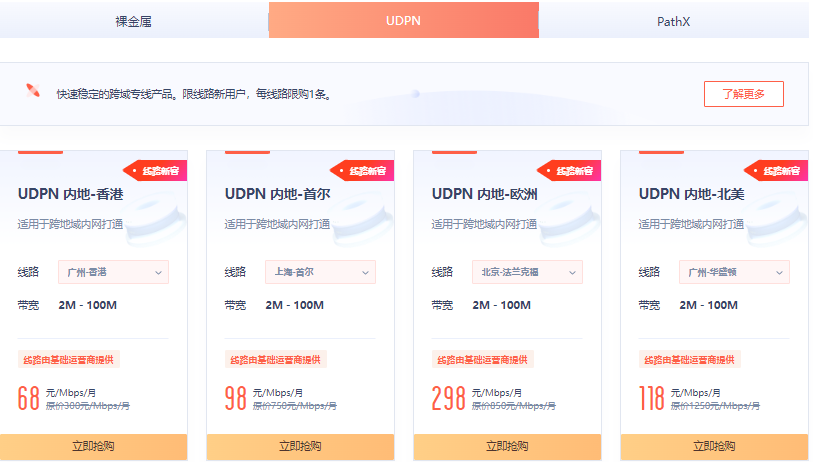This screenshot has width=813, height=462.
Task: Click the UDPN 内地-首尔 title
Action: [277, 194]
